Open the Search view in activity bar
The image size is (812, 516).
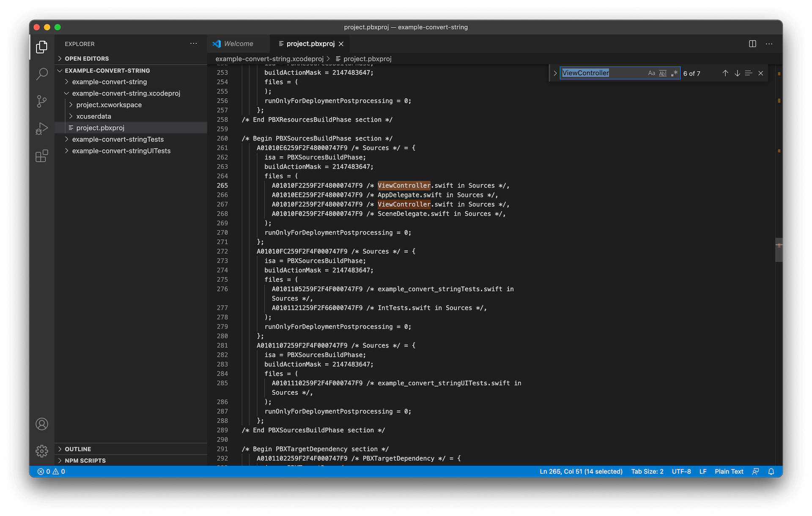[41, 74]
